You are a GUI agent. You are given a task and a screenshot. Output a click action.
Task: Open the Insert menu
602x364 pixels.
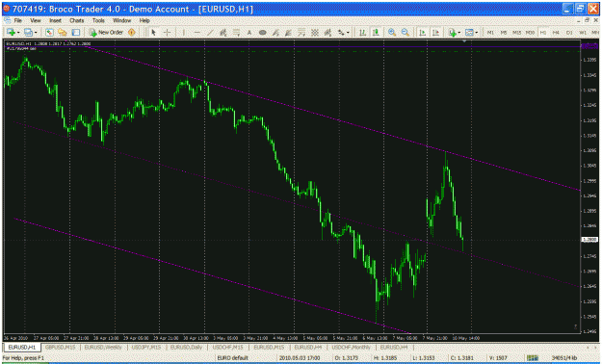pos(55,20)
